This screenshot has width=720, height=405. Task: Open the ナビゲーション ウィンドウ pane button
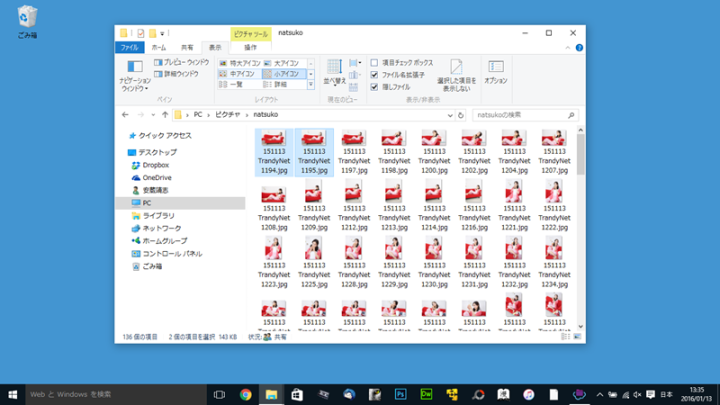click(135, 76)
